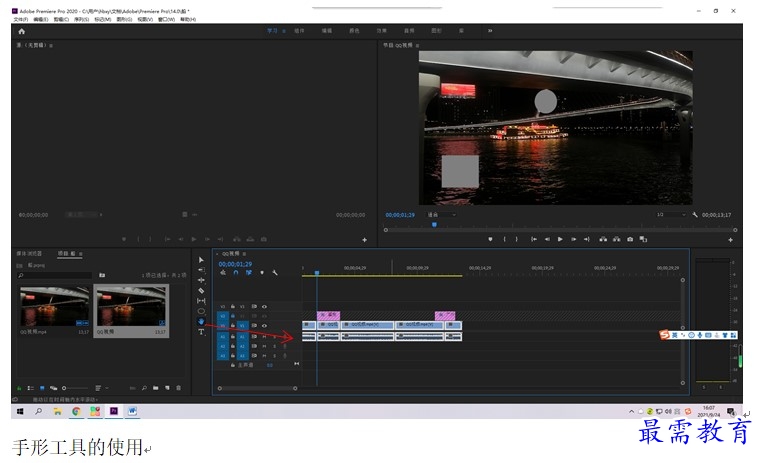Open Project panel sort icons dropdown

tap(101, 388)
